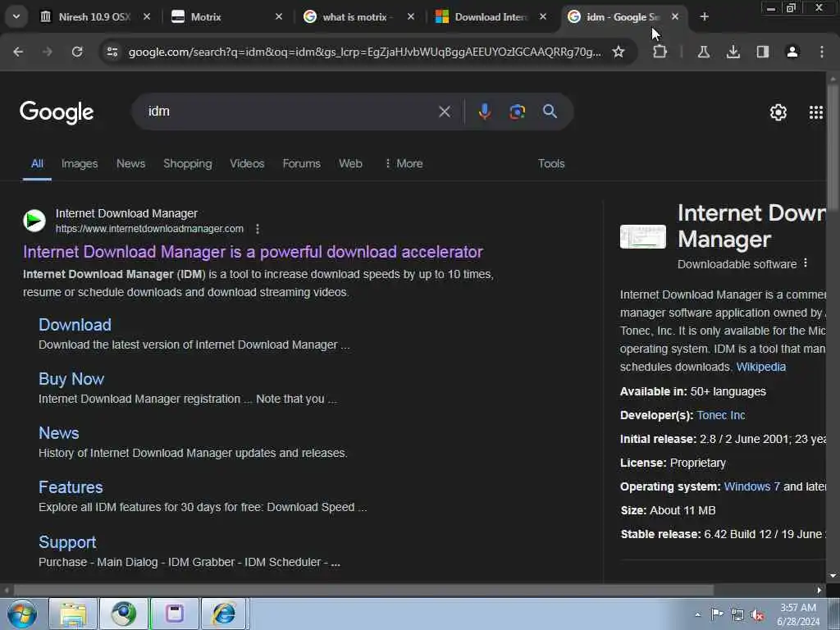The image size is (840, 630).
Task: Open Chrome Labs flask icon
Action: [703, 52]
